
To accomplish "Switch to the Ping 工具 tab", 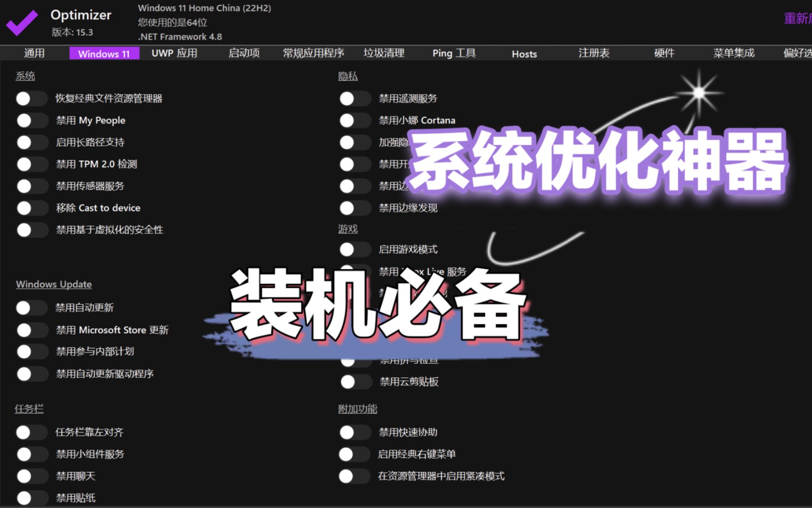I will pos(454,53).
